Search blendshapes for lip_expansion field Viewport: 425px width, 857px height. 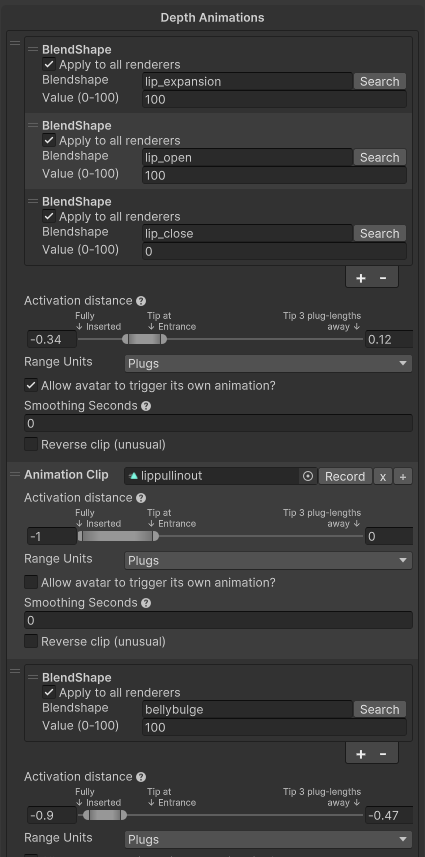pyautogui.click(x=380, y=81)
